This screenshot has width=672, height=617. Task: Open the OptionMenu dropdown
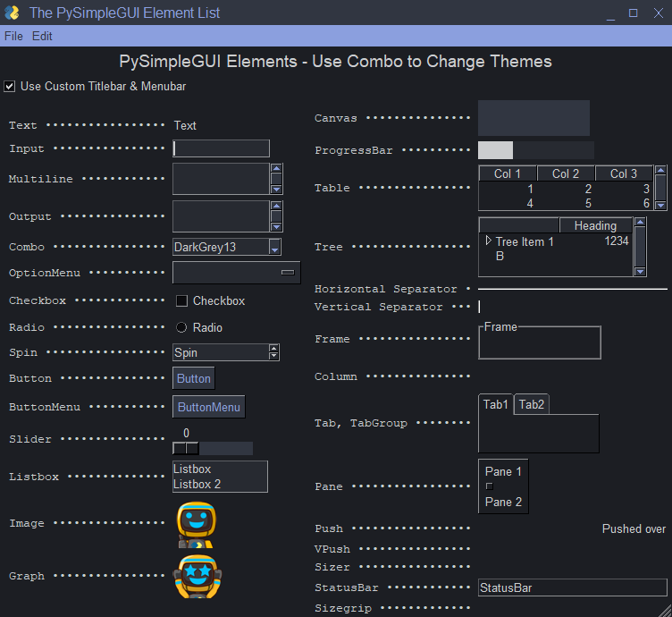[x=237, y=273]
